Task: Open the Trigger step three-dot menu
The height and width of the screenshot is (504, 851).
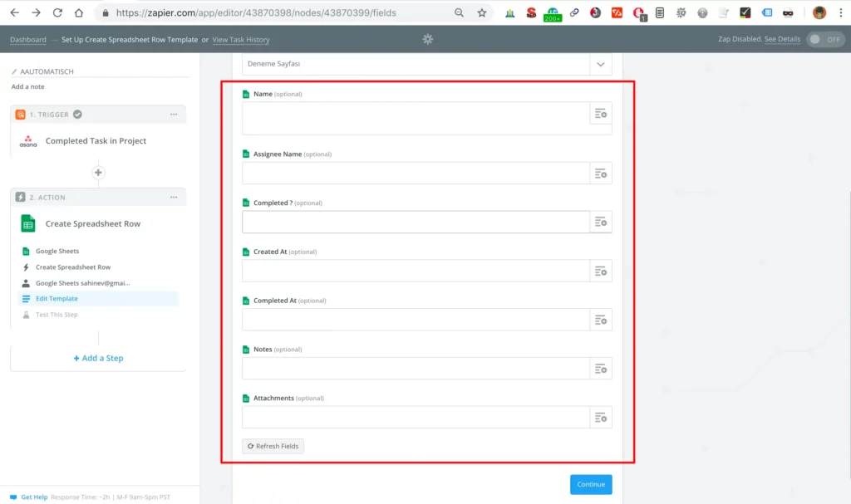Action: (x=174, y=115)
